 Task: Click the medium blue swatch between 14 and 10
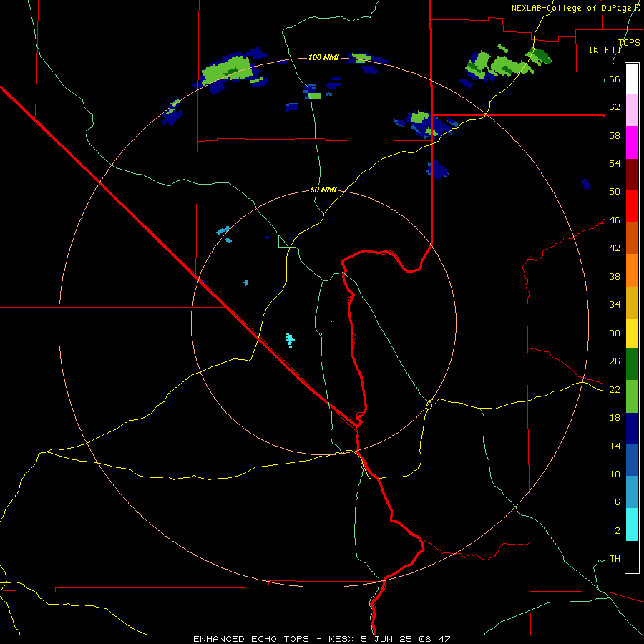(x=632, y=460)
